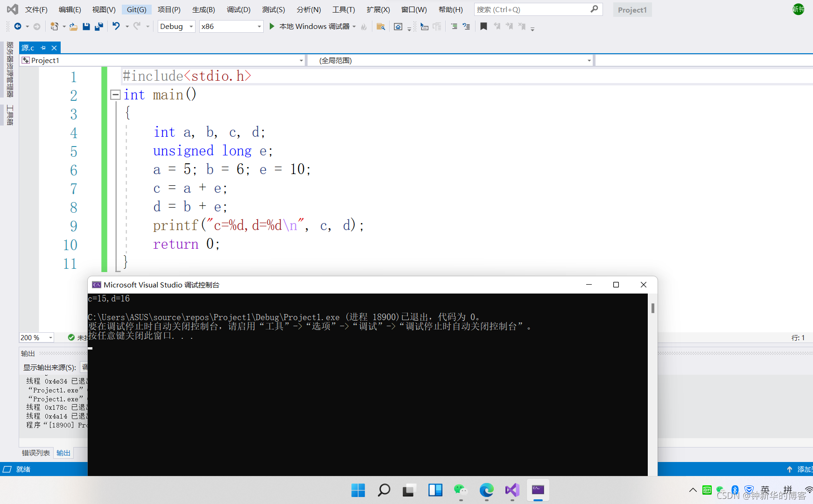
Task: Open the new item dropdown arrow
Action: pos(64,27)
